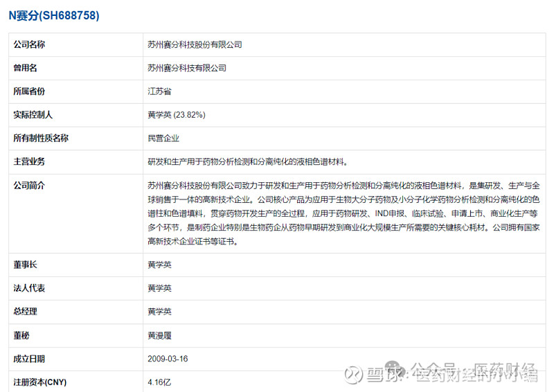Click the 董事长 label
Screen dimensions: 554x392
25,265
